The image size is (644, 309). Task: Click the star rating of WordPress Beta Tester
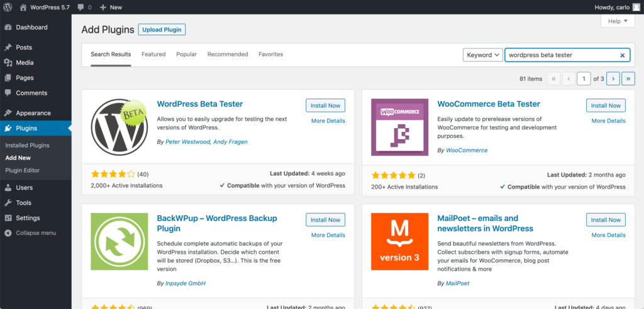point(113,173)
